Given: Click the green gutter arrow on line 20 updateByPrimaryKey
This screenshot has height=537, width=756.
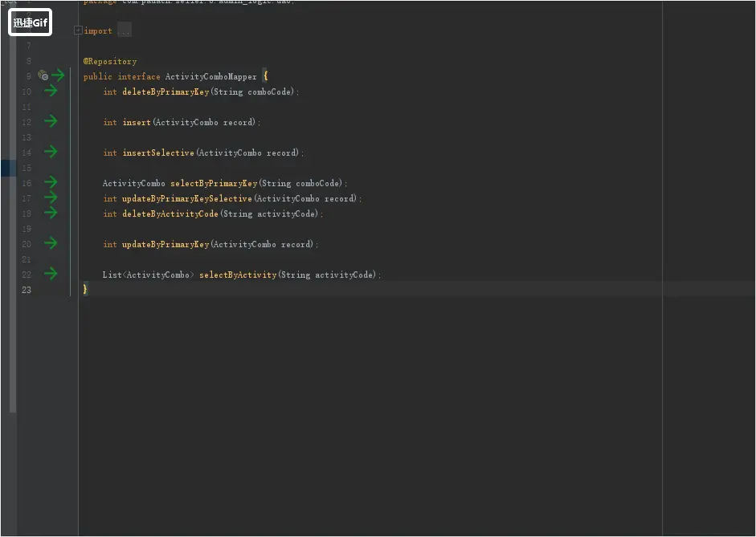Looking at the screenshot, I should tap(51, 243).
